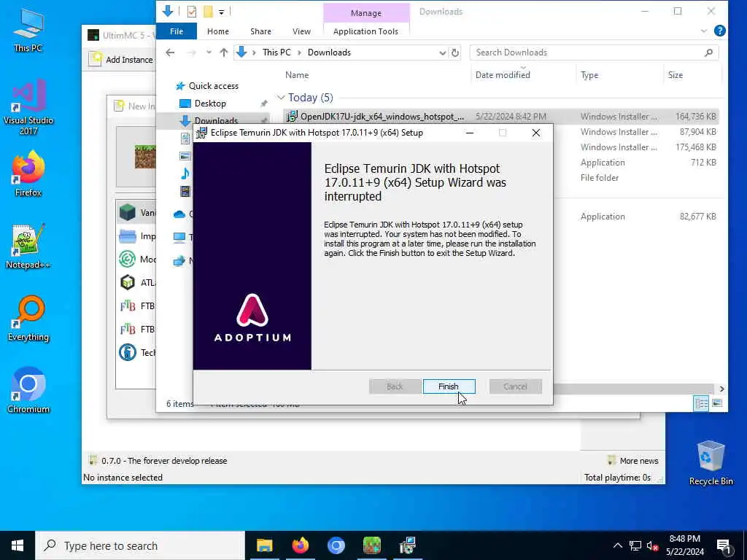Open the Windows Start menu
The image size is (747, 560).
(x=18, y=545)
